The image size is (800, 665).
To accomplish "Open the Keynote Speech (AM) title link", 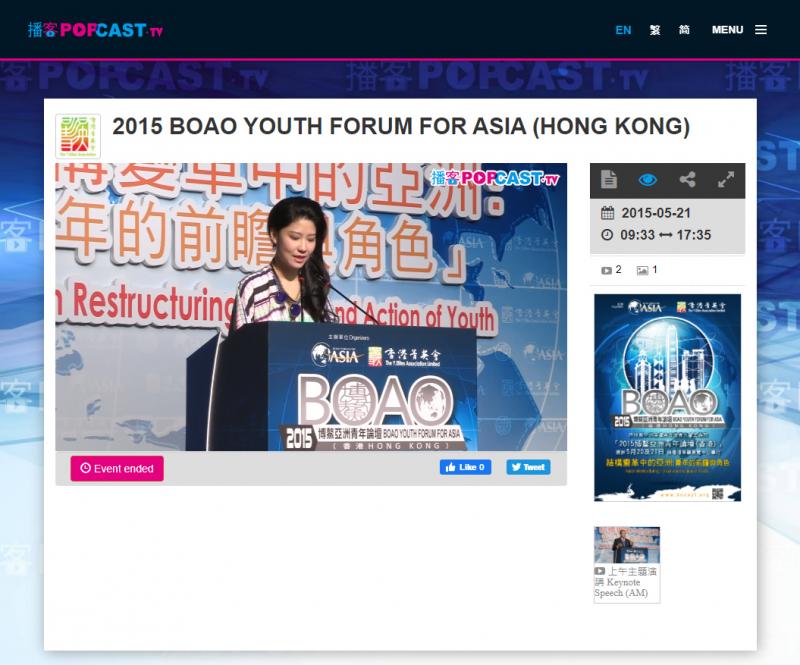I will [x=626, y=582].
